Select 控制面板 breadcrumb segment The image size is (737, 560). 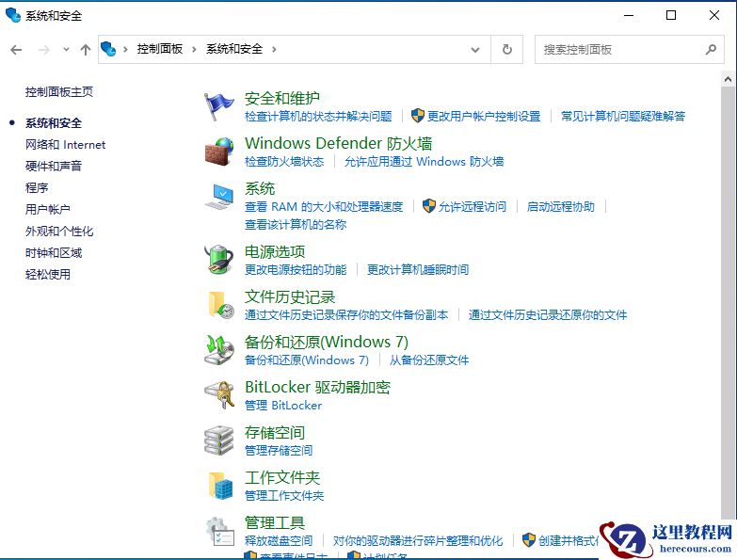[160, 49]
